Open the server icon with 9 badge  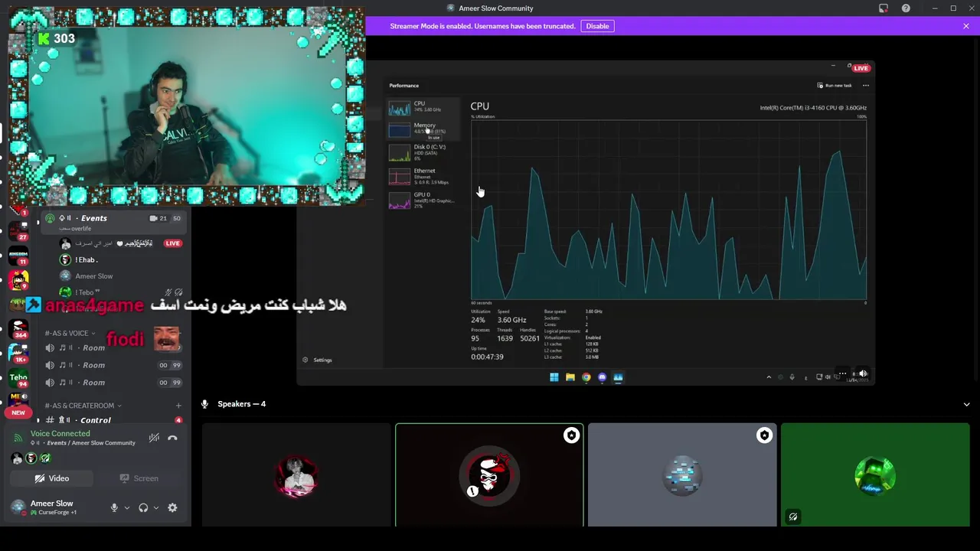(x=18, y=280)
